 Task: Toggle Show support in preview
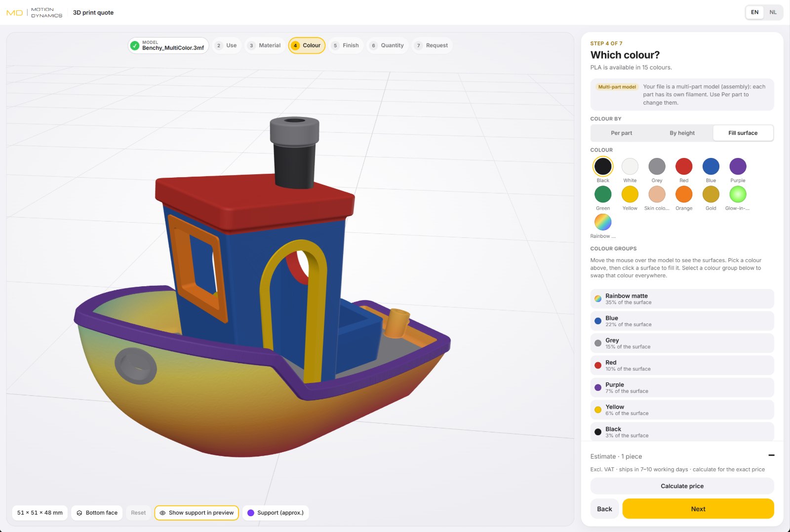pos(197,513)
